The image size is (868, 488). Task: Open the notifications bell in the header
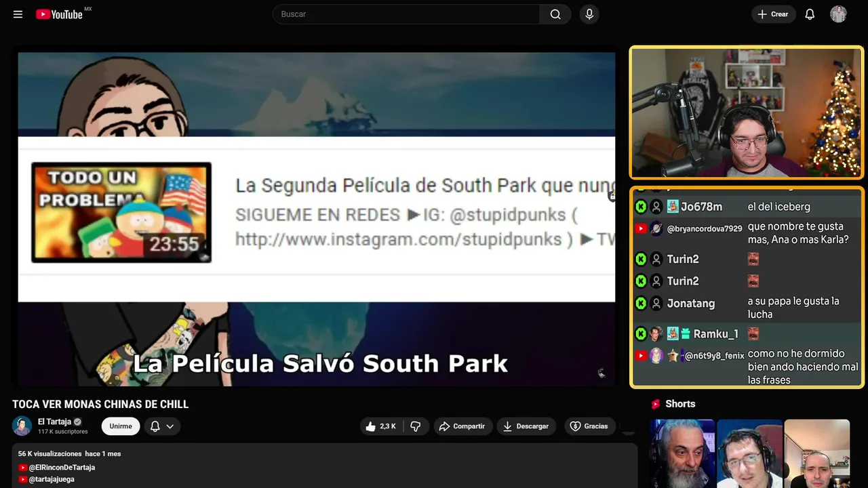[810, 14]
